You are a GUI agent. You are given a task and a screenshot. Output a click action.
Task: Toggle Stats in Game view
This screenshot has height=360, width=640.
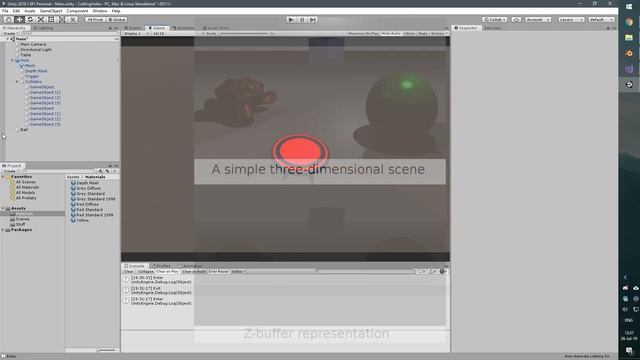click(x=423, y=33)
